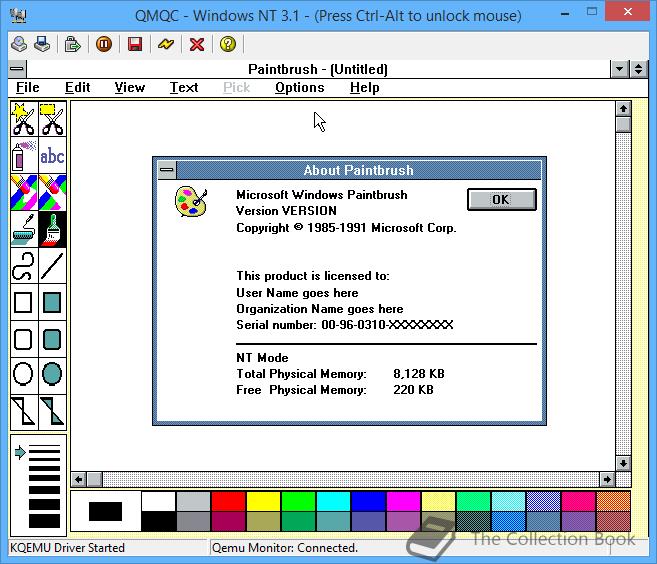The image size is (657, 564).
Task: Pick the white color swatch
Action: point(158,502)
